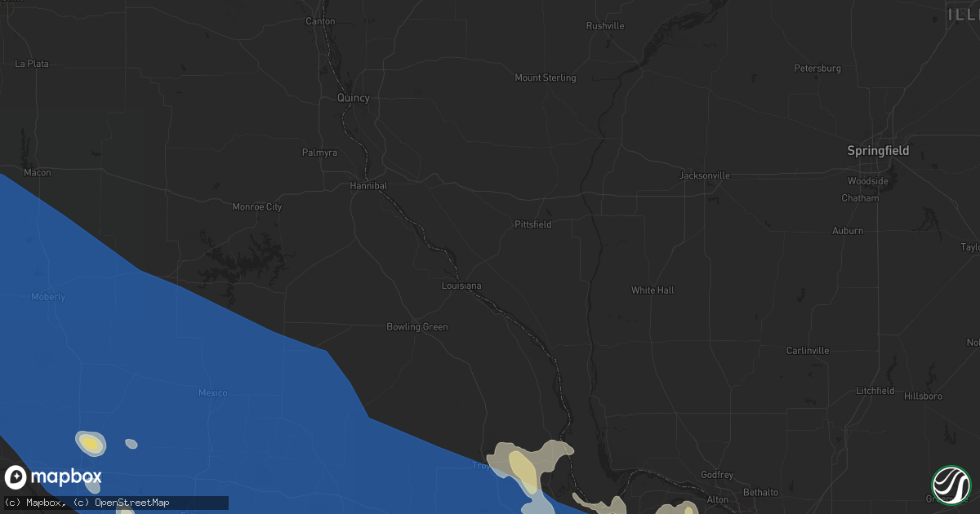Select the White Hall label
Viewport: 980px width, 514px height.
click(653, 290)
